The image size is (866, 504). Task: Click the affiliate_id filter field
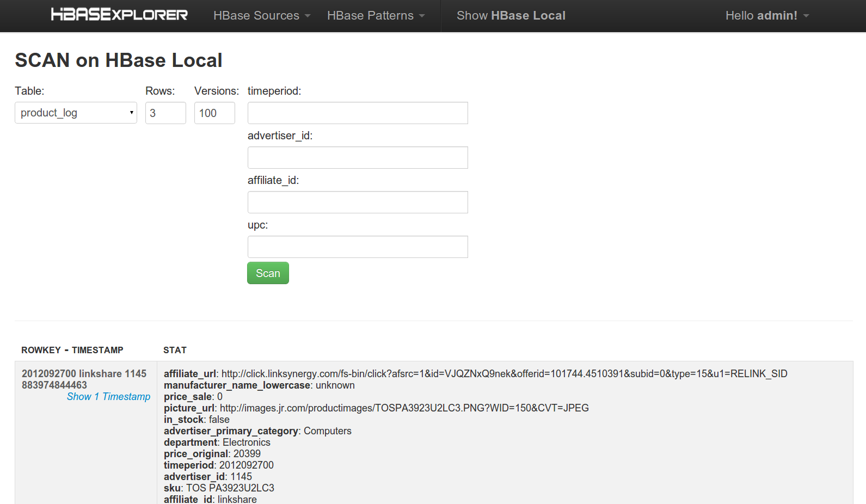[358, 202]
